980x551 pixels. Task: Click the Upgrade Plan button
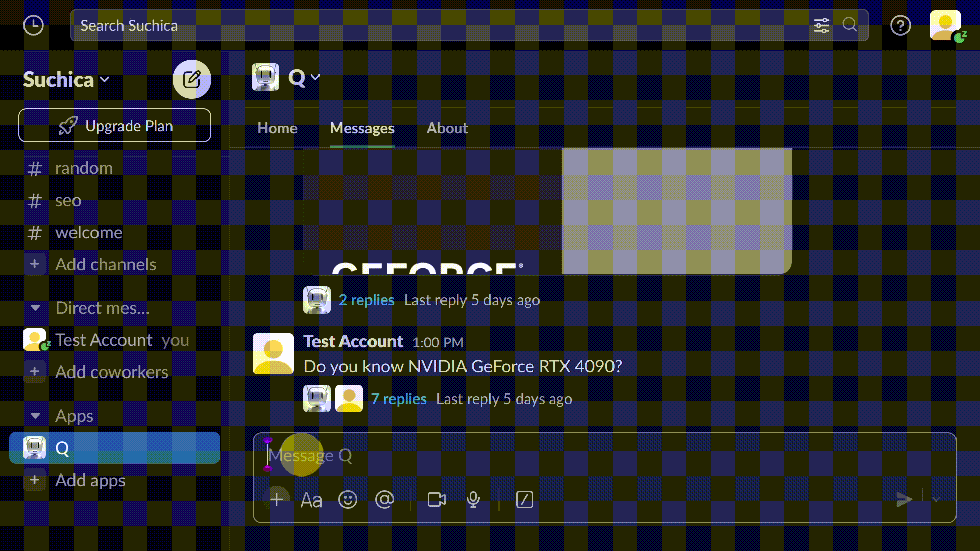click(x=114, y=125)
